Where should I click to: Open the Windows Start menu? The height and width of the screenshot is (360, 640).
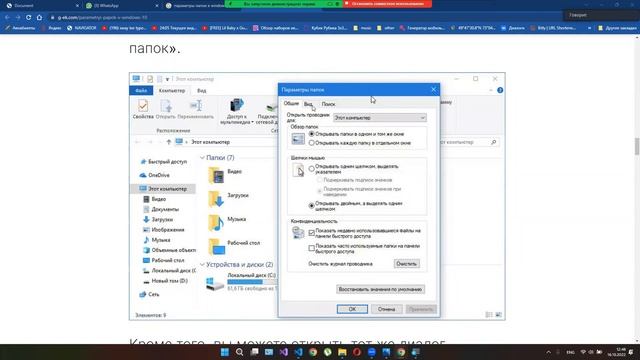(225, 352)
